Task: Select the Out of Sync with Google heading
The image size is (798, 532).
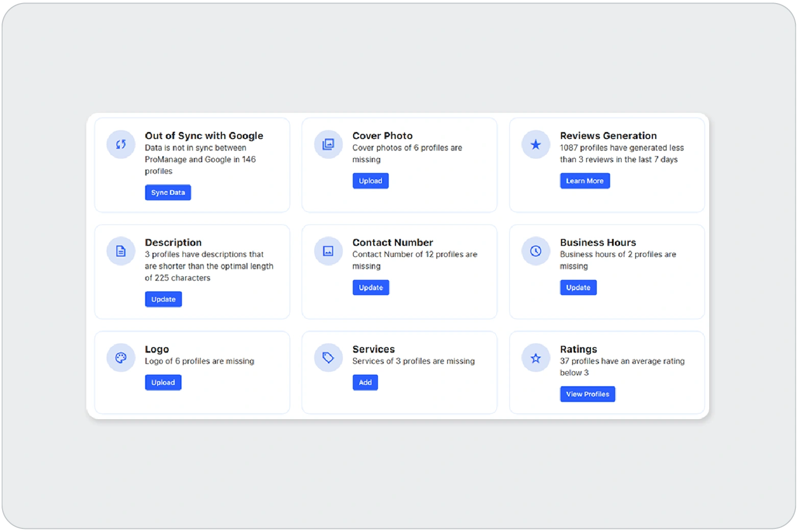Action: [204, 136]
